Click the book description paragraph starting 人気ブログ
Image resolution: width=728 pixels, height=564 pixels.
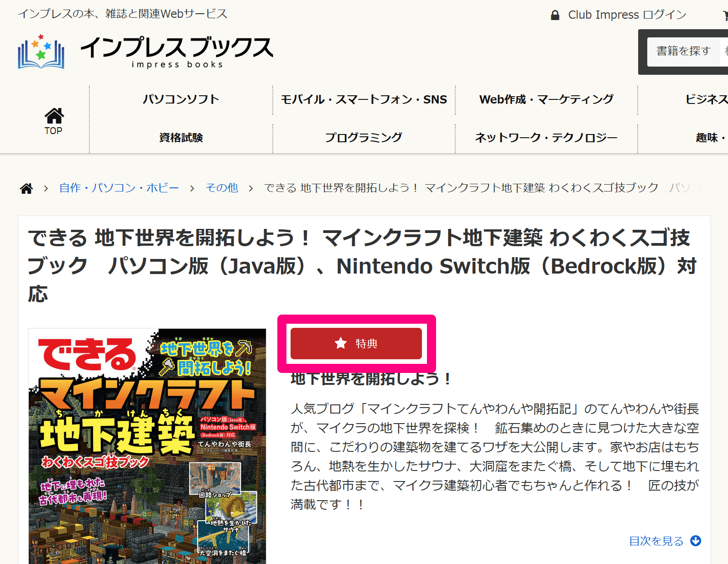495,456
